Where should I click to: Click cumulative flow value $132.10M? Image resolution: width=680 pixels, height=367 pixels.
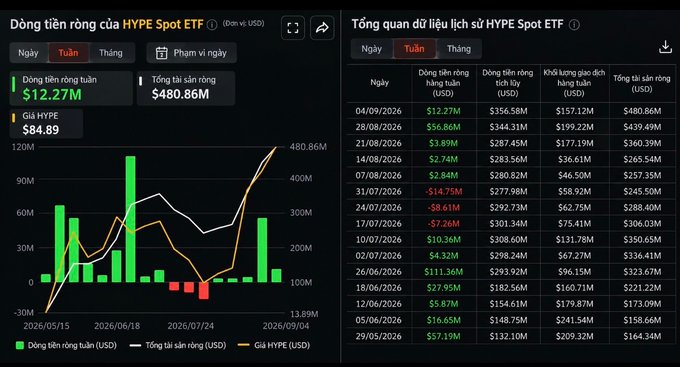tap(508, 336)
